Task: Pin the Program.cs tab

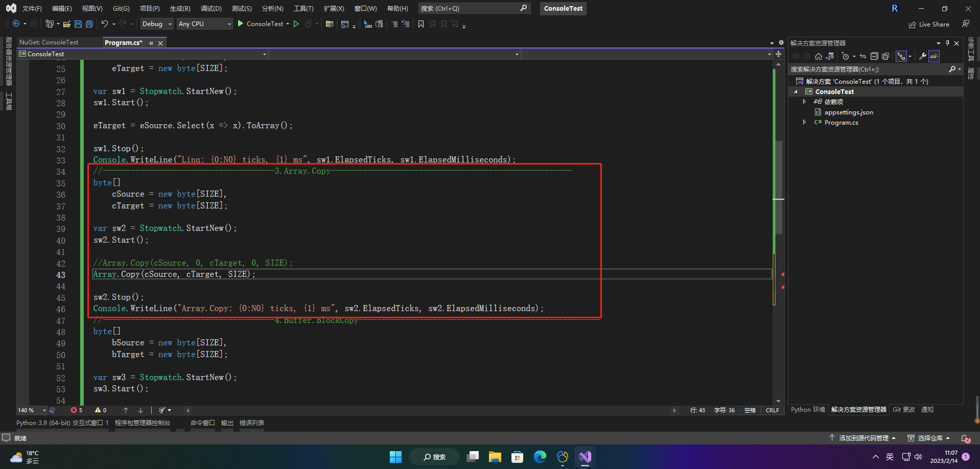Action: coord(151,43)
